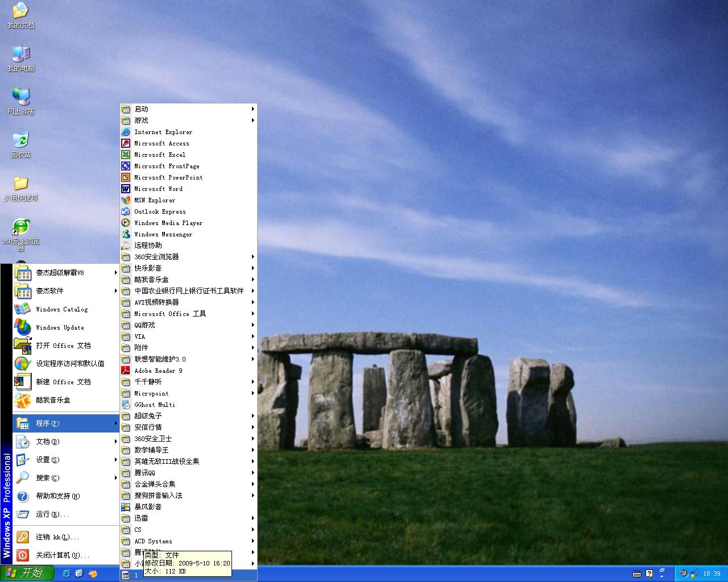This screenshot has height=582, width=728.
Task: Expand the 附件 accessories submenu
Action: (x=188, y=348)
